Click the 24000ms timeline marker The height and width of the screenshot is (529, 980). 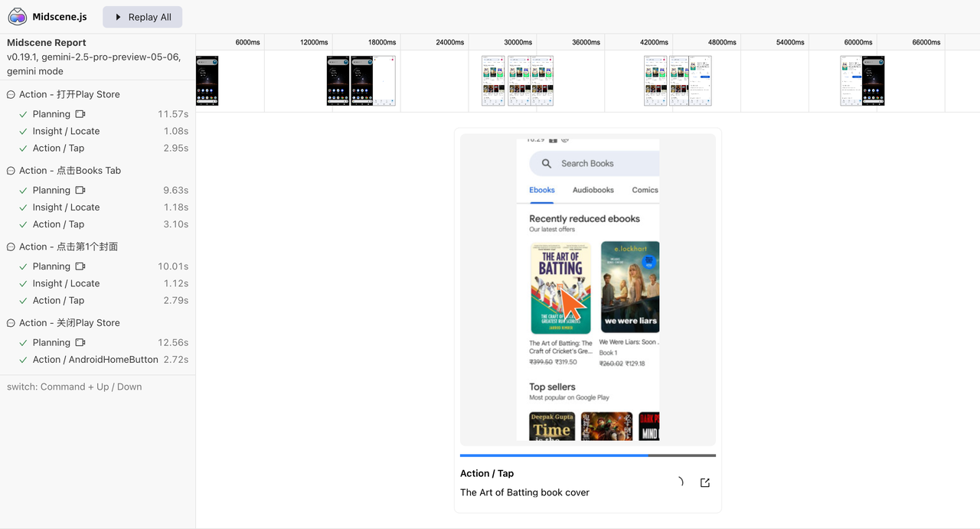(450, 43)
